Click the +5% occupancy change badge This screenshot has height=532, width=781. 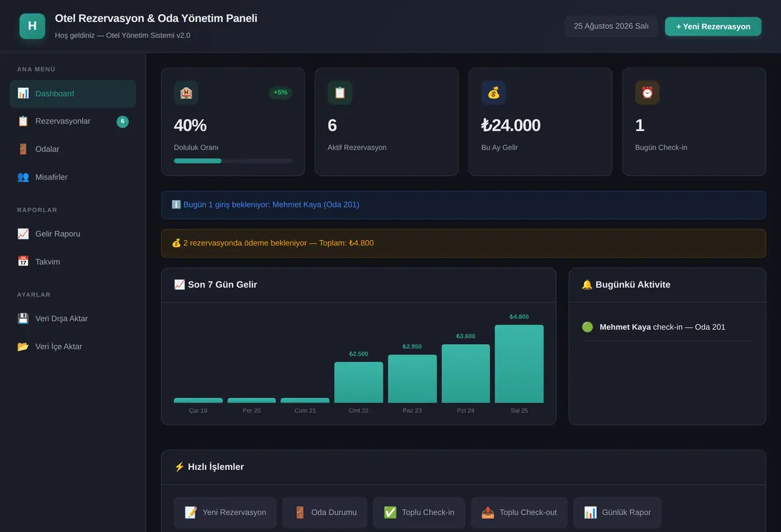tap(281, 92)
